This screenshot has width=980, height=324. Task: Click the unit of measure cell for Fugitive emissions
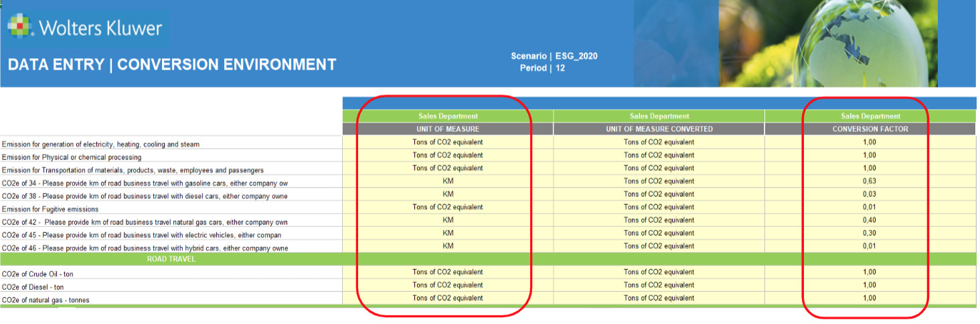click(x=448, y=207)
